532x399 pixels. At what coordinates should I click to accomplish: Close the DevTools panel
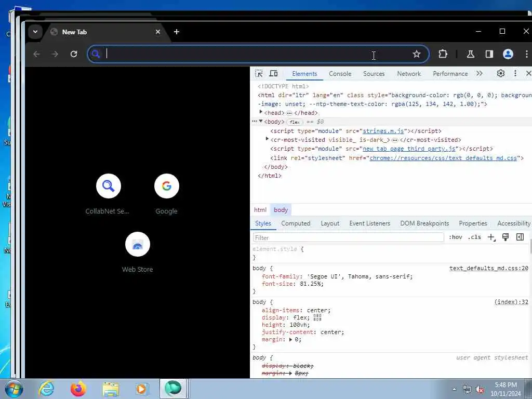528,74
